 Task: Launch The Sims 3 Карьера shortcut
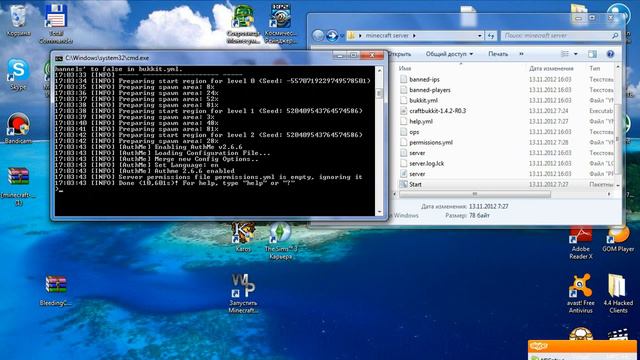(280, 241)
